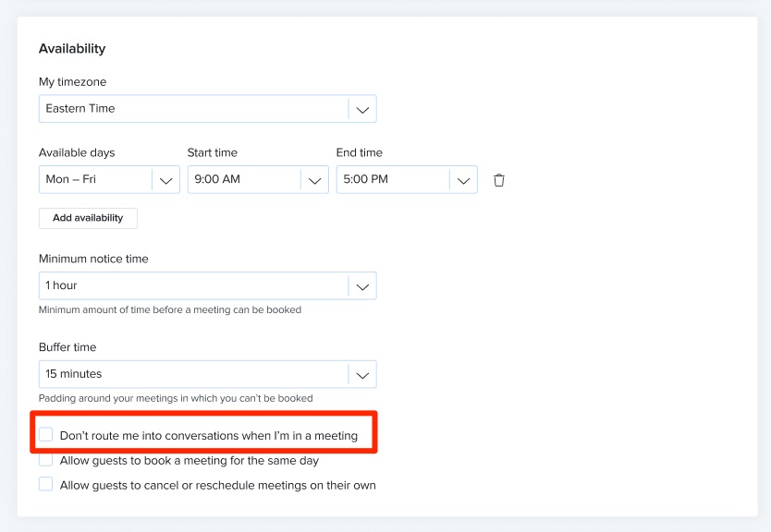The image size is (771, 532).
Task: Click the 'Start time' field label
Action: tap(213, 152)
